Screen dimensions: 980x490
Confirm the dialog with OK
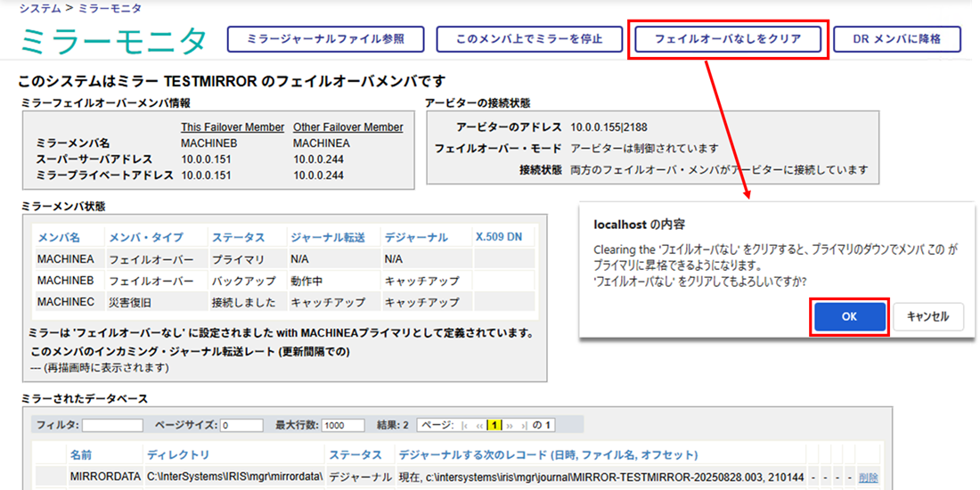849,316
